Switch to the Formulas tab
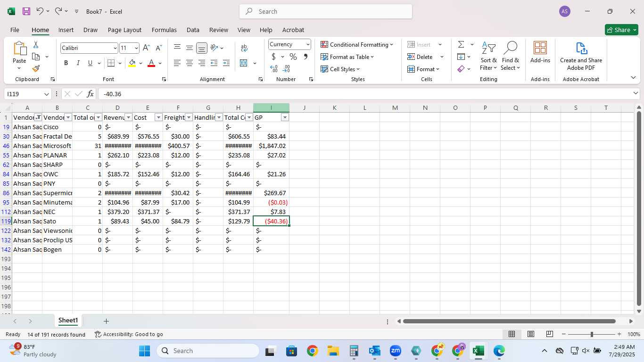 (x=164, y=30)
